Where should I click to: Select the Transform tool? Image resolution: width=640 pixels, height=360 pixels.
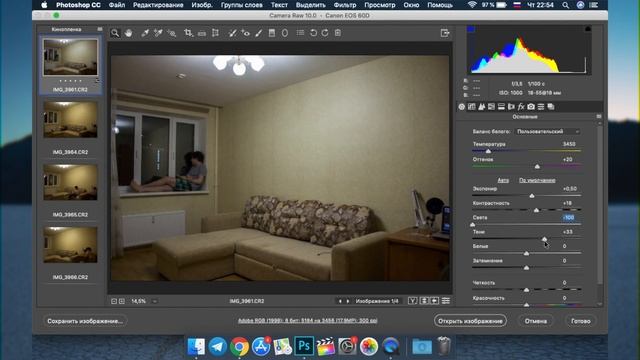click(215, 33)
